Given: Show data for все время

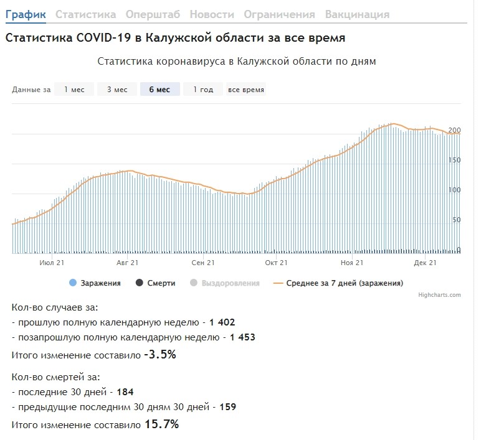Looking at the screenshot, I should tap(246, 90).
